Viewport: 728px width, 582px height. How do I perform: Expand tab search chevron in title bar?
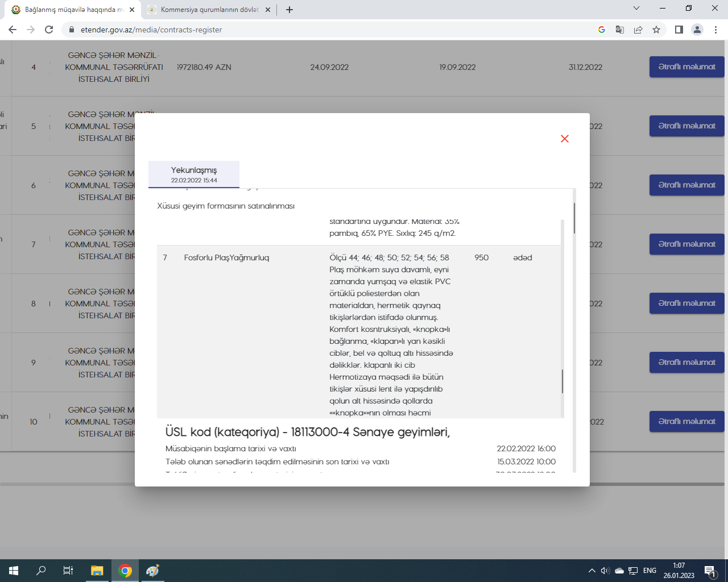pos(636,9)
